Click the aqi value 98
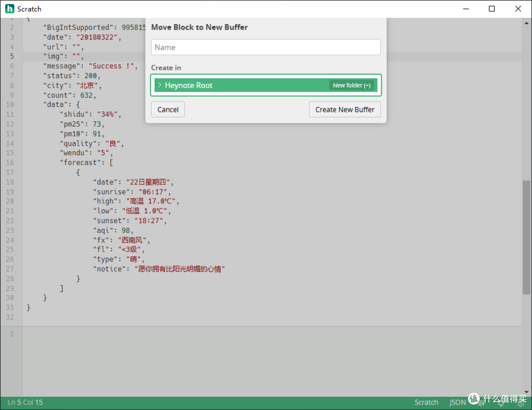Image resolution: width=532 pixels, height=410 pixels. tap(126, 231)
